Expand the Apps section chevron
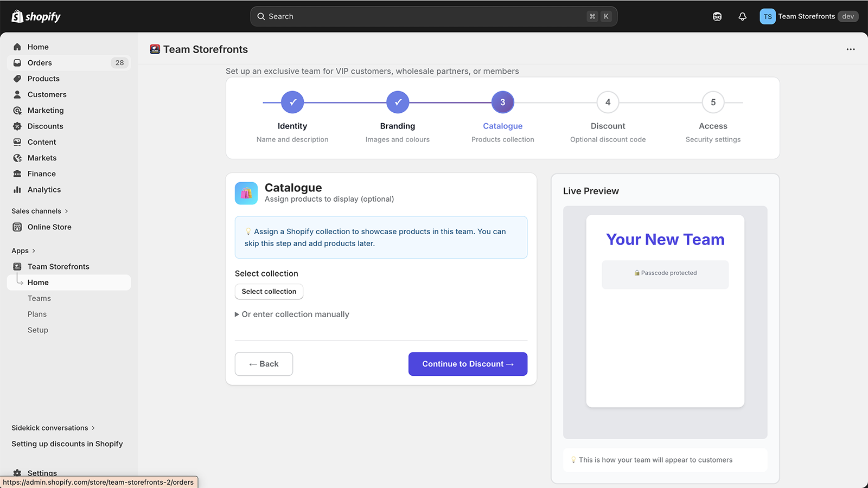868x488 pixels. pos(34,251)
